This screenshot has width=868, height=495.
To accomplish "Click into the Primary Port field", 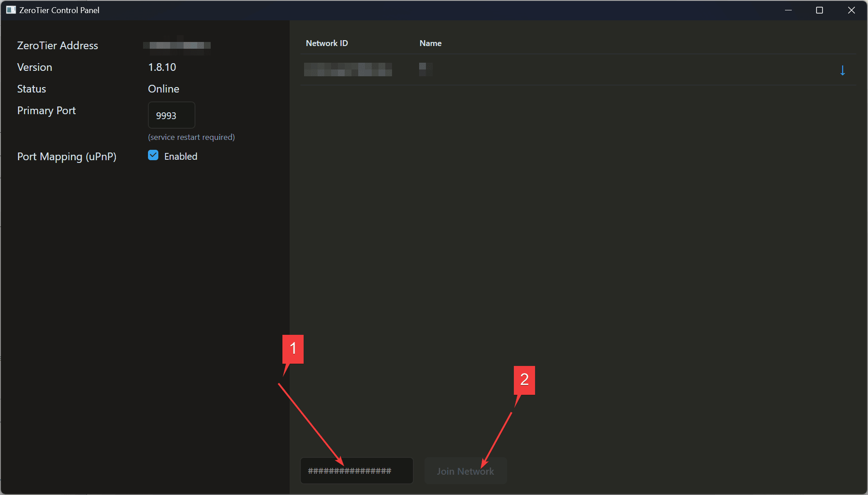I will click(x=171, y=116).
